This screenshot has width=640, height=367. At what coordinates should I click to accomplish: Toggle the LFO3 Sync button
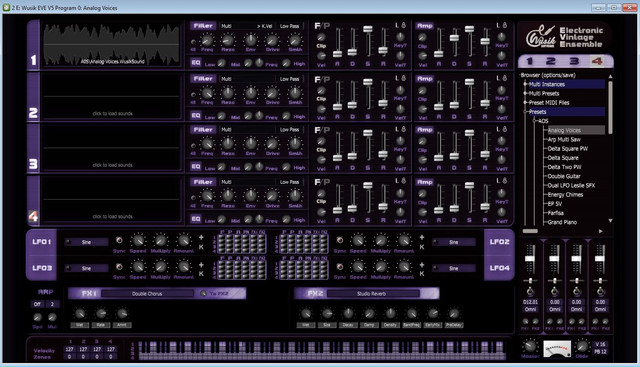click(119, 267)
